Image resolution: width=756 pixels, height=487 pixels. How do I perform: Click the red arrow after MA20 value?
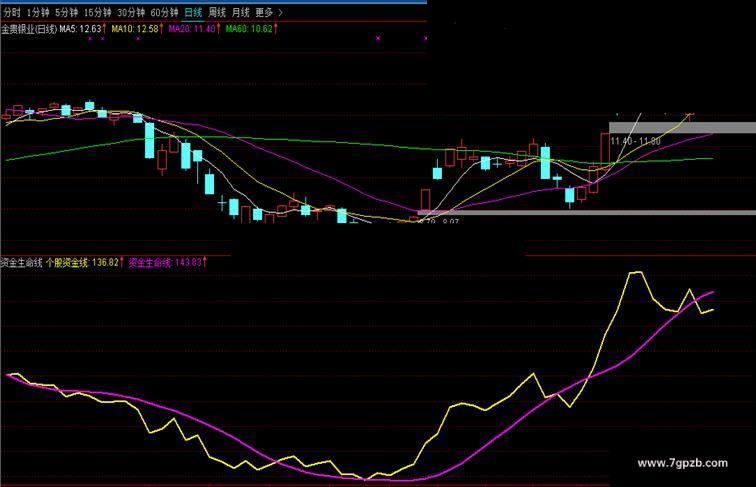(x=218, y=29)
